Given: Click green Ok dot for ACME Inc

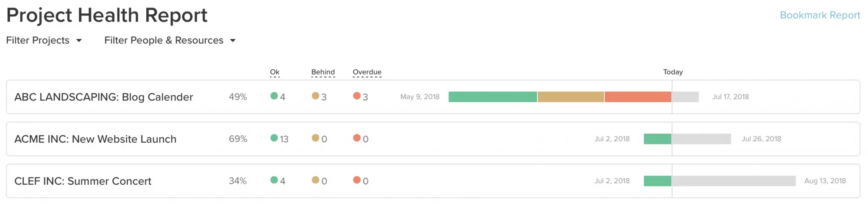Looking at the screenshot, I should point(274,138).
